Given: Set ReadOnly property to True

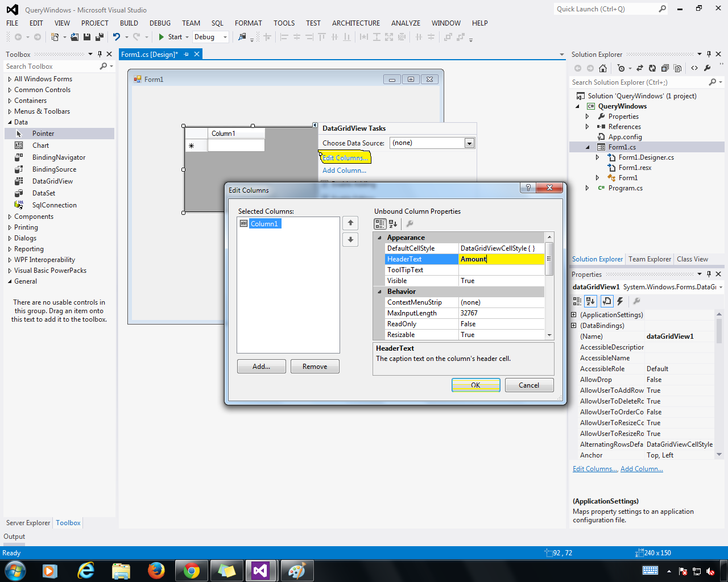Looking at the screenshot, I should pos(500,323).
